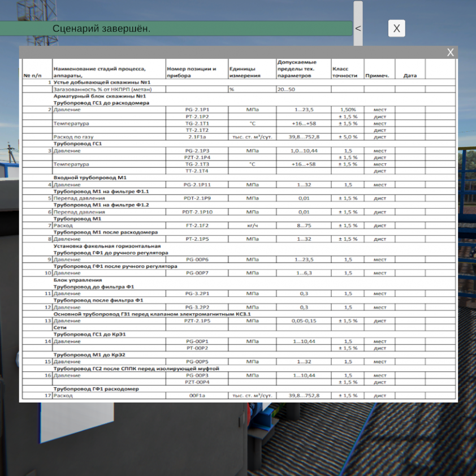Select 'Трубопровод М1 на фильтре Ф1.2' heading
This screenshot has width=476, height=476.
tap(101, 205)
